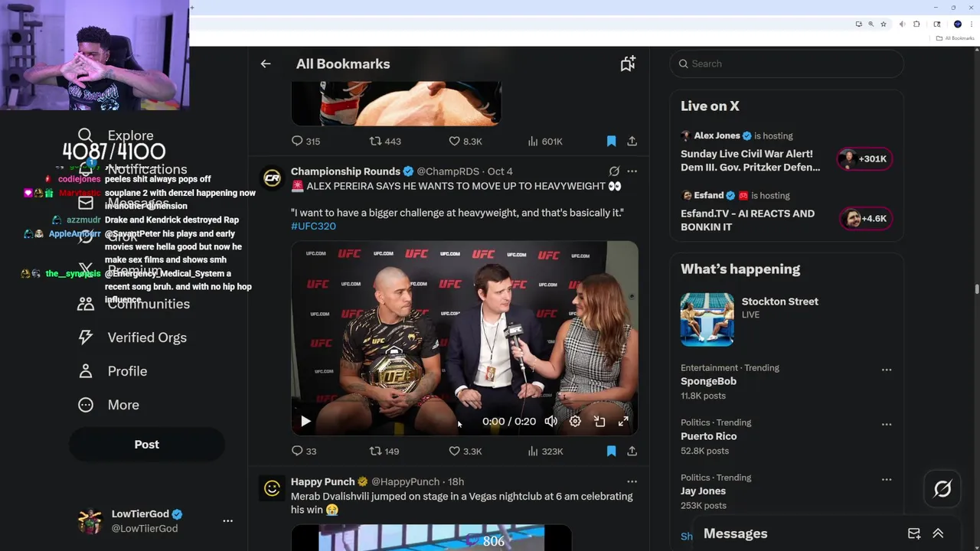Reply to the top post with 315 replies

(305, 142)
